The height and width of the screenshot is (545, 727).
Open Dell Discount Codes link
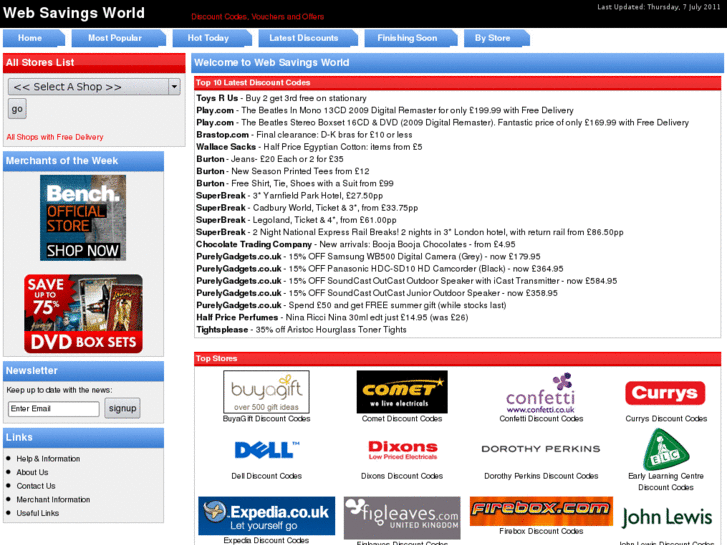tap(267, 476)
